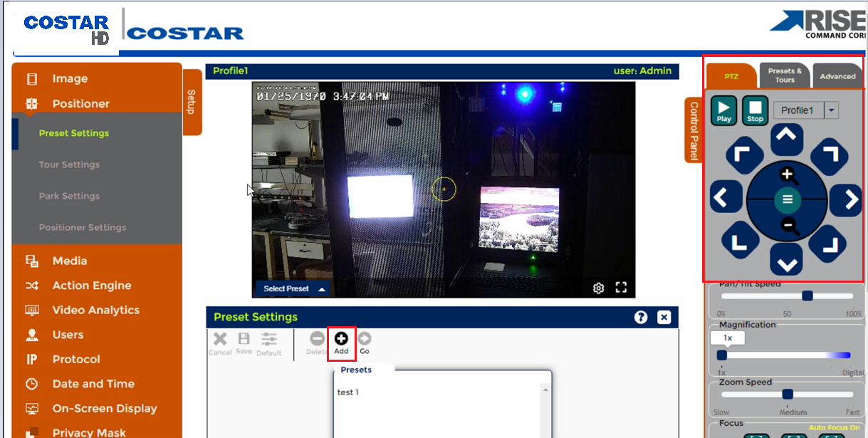Image resolution: width=868 pixels, height=438 pixels.
Task: Switch to the Advanced tab
Action: pos(837,76)
